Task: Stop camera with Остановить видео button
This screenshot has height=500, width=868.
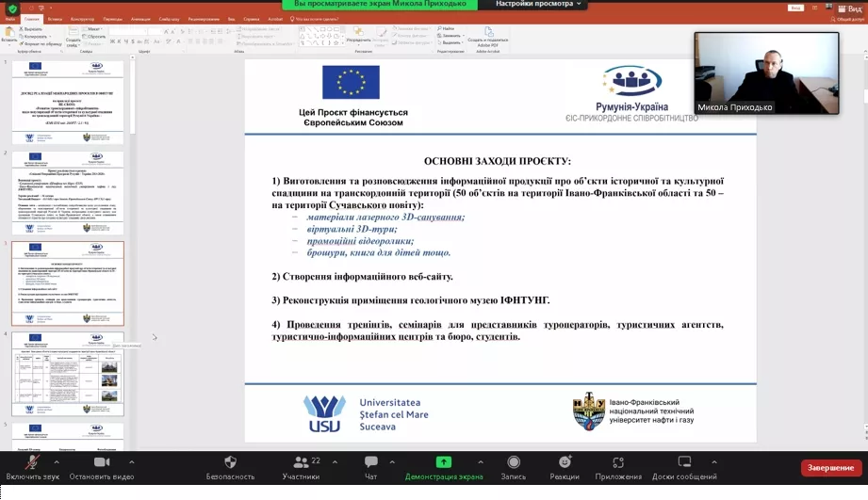Action: click(102, 464)
